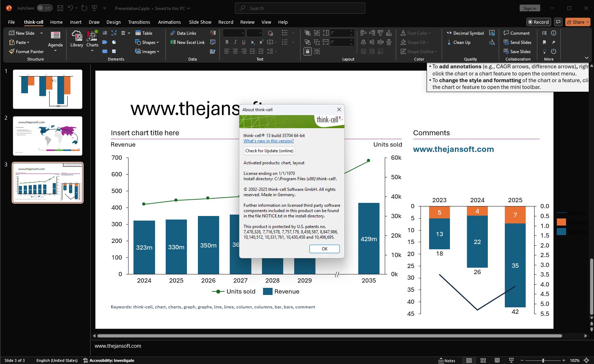Apply italic text formatting
594x364 pixels.
pos(235,42)
